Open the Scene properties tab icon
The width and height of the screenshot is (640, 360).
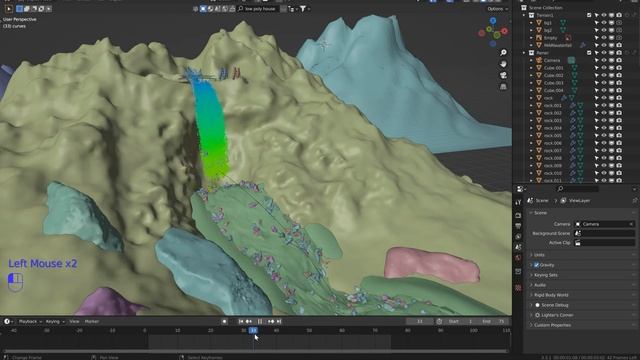[518, 247]
